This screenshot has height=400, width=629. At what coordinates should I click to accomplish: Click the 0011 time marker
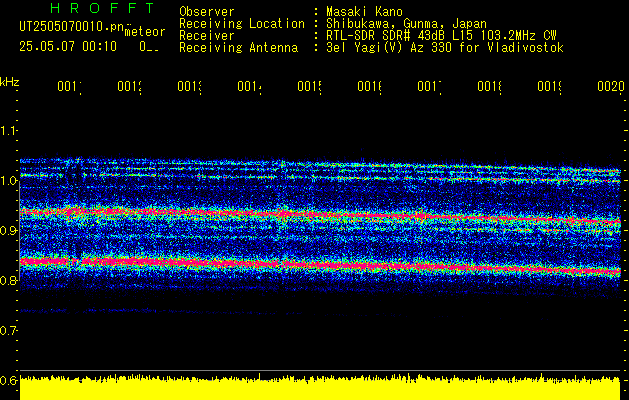(69, 87)
